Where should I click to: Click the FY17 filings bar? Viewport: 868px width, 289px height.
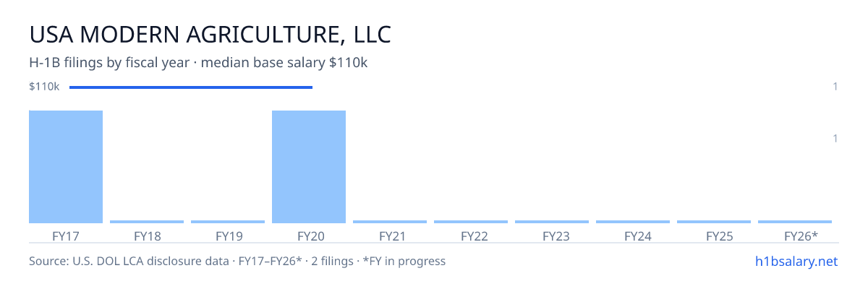coord(66,167)
